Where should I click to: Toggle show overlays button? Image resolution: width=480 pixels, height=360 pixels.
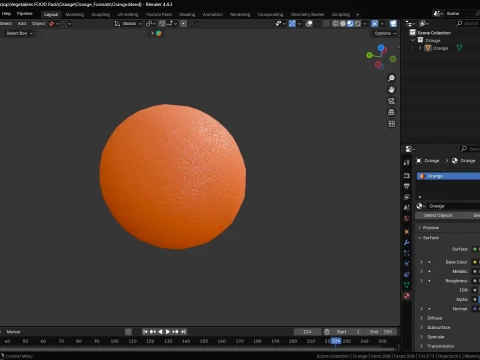[x=309, y=23]
